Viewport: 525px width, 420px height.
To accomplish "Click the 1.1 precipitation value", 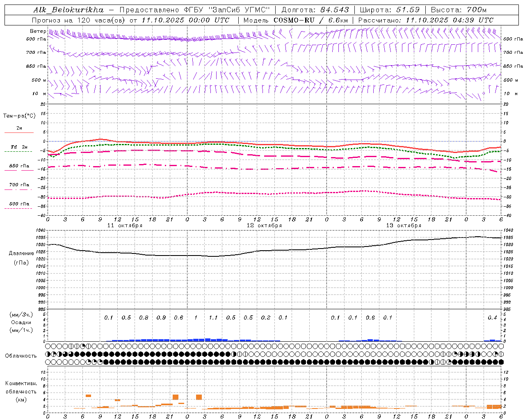I will tap(213, 318).
